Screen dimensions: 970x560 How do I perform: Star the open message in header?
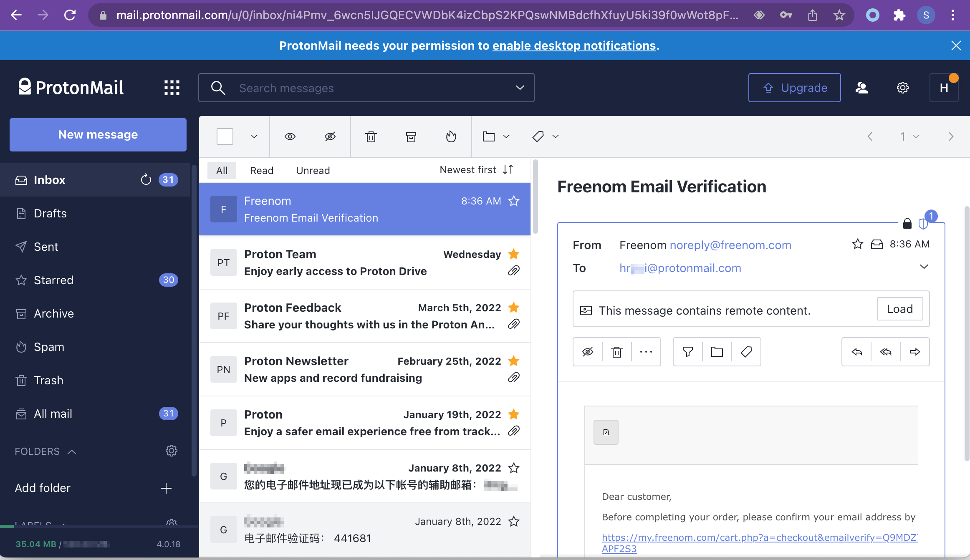point(858,244)
